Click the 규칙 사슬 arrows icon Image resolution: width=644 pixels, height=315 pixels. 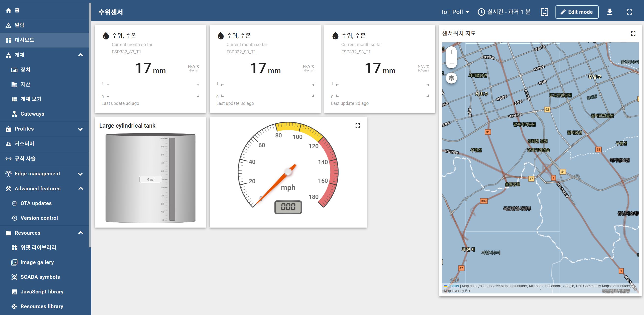(x=9, y=159)
